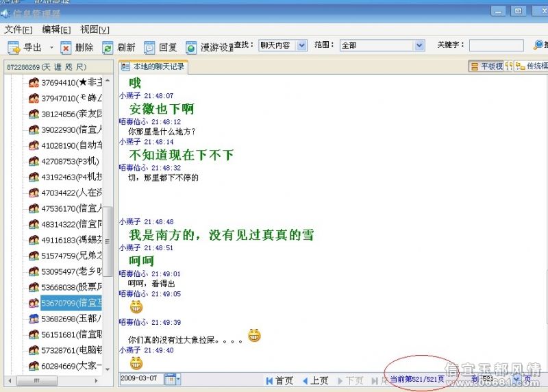The width and height of the screenshot is (548, 392).
Task: Open the 全部 range dropdown
Action: [x=419, y=45]
